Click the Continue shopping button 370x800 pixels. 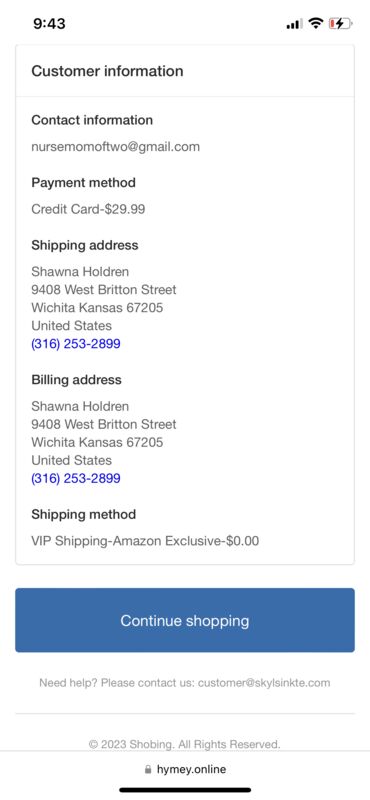(185, 620)
